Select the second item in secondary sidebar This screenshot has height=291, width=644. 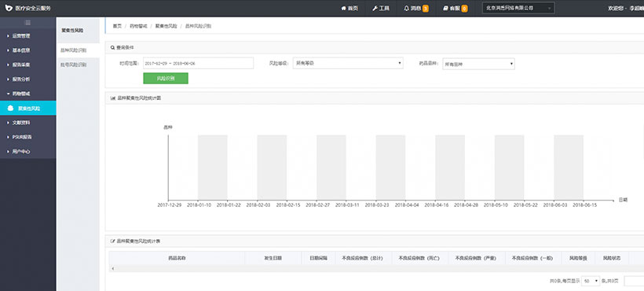coord(78,64)
